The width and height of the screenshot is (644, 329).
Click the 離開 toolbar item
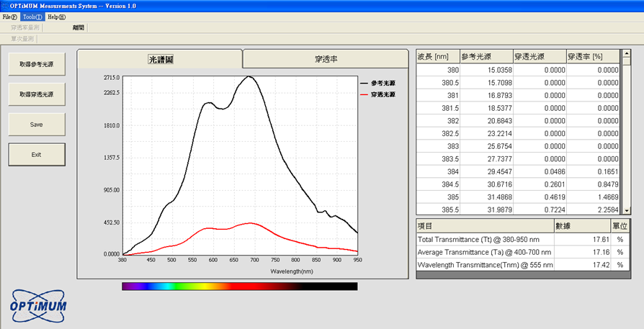point(79,27)
